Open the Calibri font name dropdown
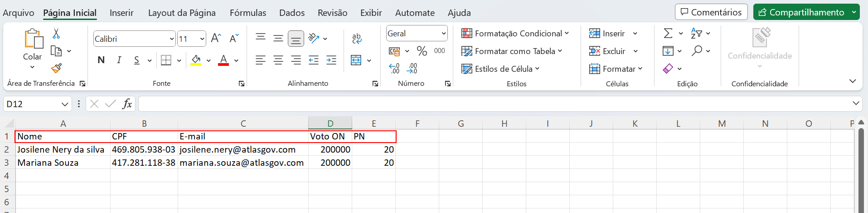The image size is (868, 213). [172, 39]
